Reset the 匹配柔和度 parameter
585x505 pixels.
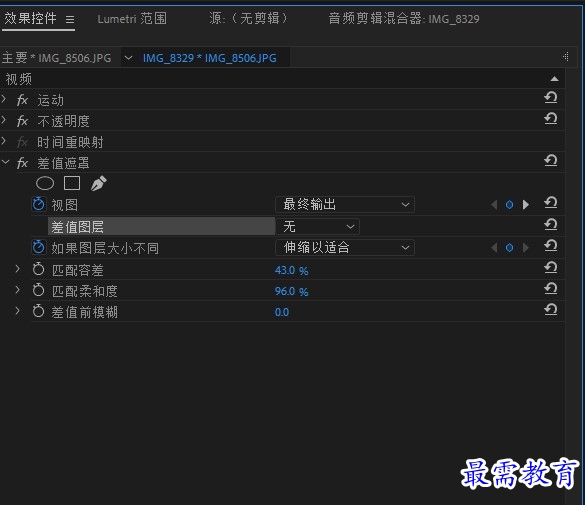click(551, 288)
